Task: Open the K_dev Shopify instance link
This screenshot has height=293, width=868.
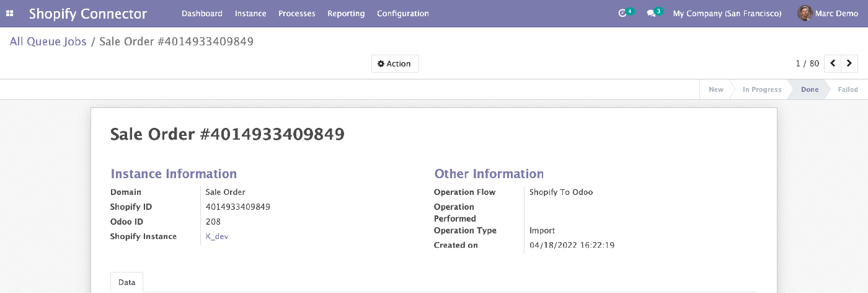Action: (217, 237)
